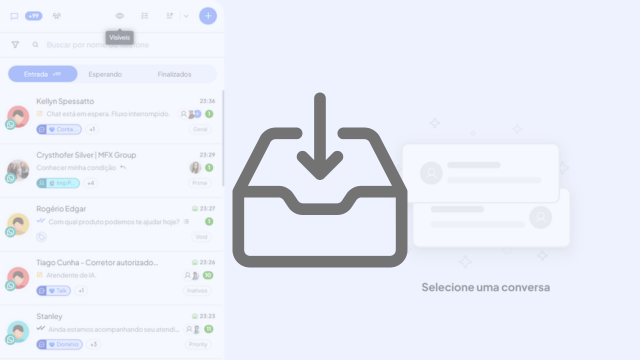The image size is (640, 360).
Task: Click the WhatsApp badge on Stanley's avatar
Action: click(x=11, y=340)
